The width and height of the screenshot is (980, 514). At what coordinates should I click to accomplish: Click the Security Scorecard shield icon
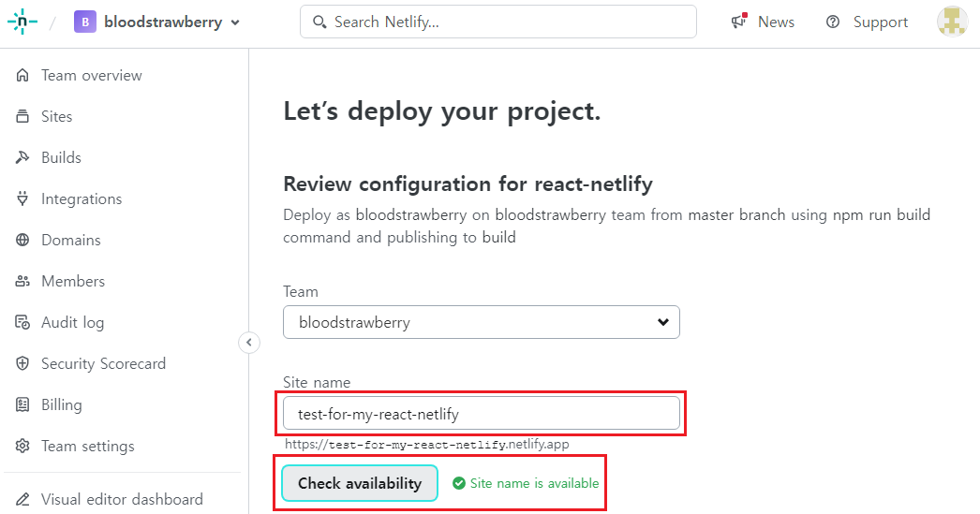(22, 363)
